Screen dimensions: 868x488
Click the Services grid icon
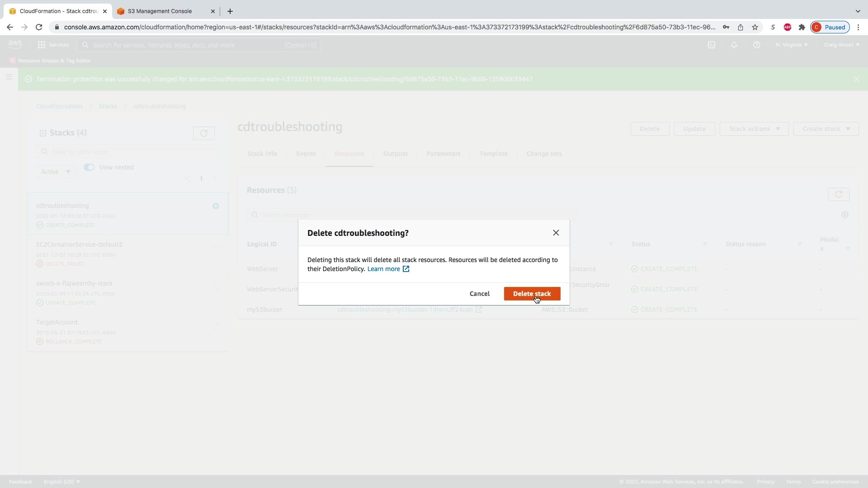tap(42, 45)
